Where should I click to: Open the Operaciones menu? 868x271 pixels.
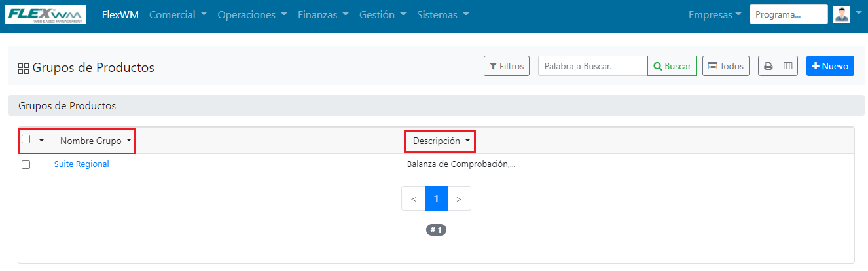[252, 14]
